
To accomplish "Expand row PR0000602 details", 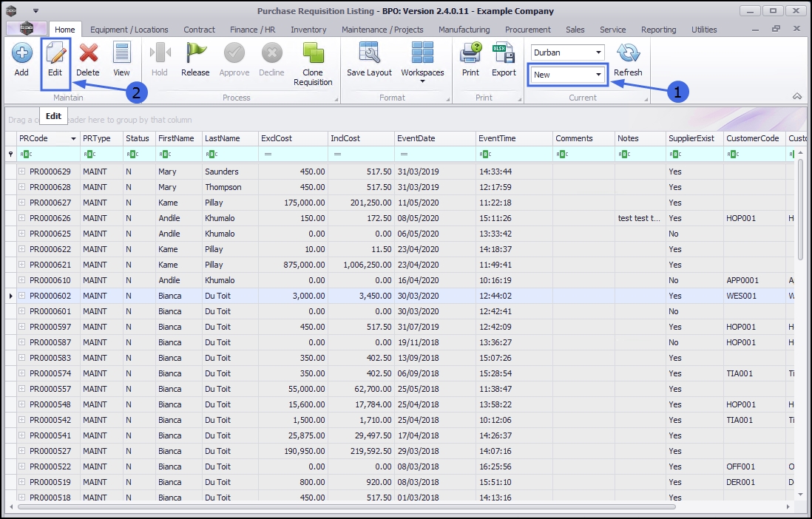I will [22, 296].
